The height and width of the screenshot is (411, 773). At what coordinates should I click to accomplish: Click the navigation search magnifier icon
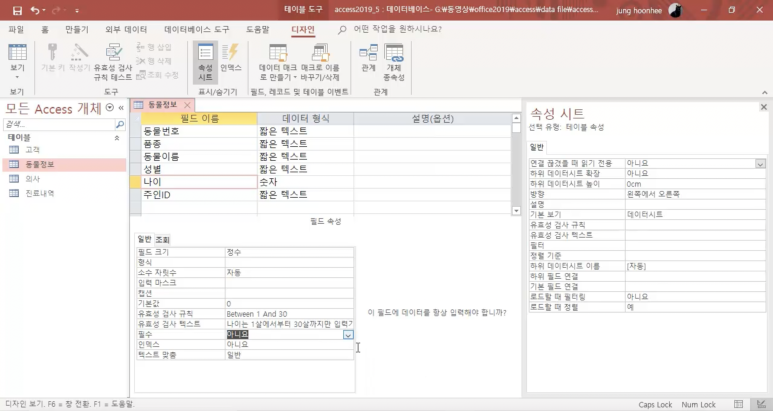(x=120, y=125)
